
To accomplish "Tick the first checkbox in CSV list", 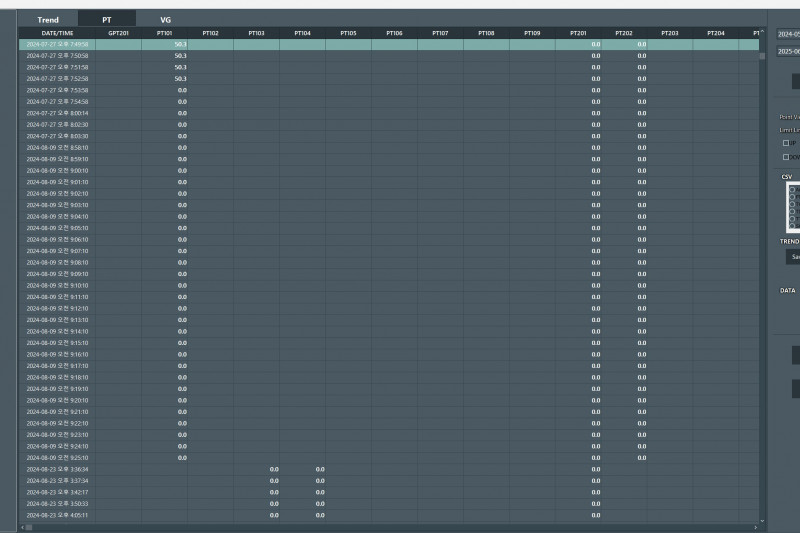I will coord(792,188).
